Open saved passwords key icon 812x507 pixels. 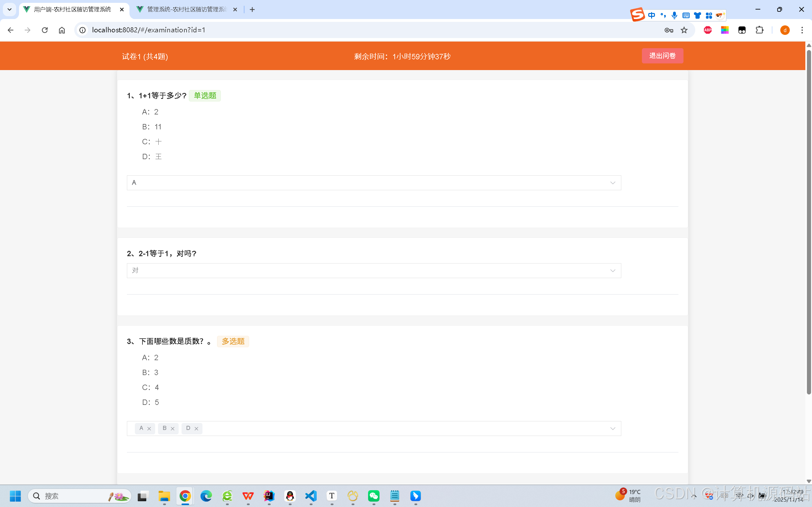pyautogui.click(x=668, y=30)
